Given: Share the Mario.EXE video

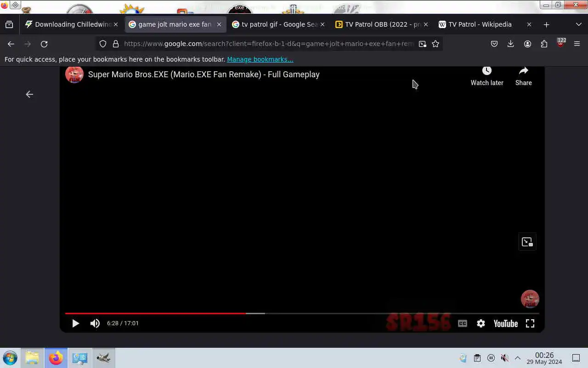Looking at the screenshot, I should point(524,76).
